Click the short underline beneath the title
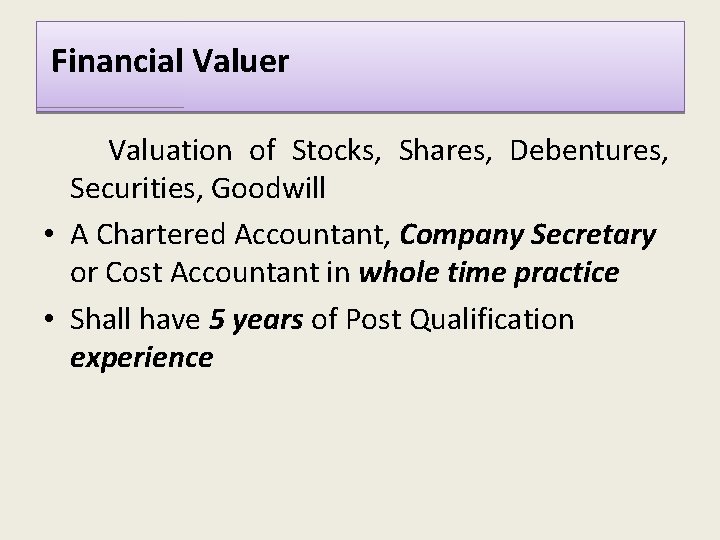 tap(111, 107)
